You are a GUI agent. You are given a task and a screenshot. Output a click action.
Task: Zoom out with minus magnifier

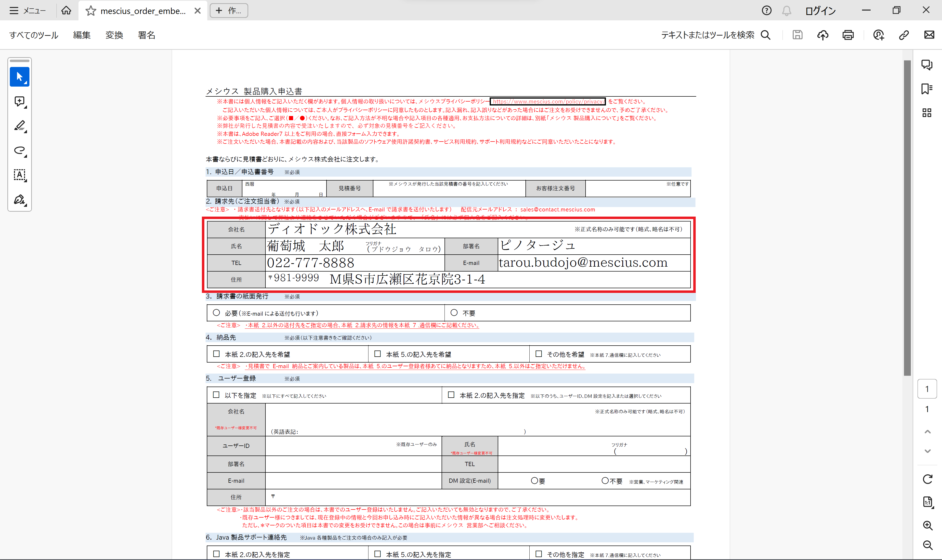pyautogui.click(x=928, y=545)
